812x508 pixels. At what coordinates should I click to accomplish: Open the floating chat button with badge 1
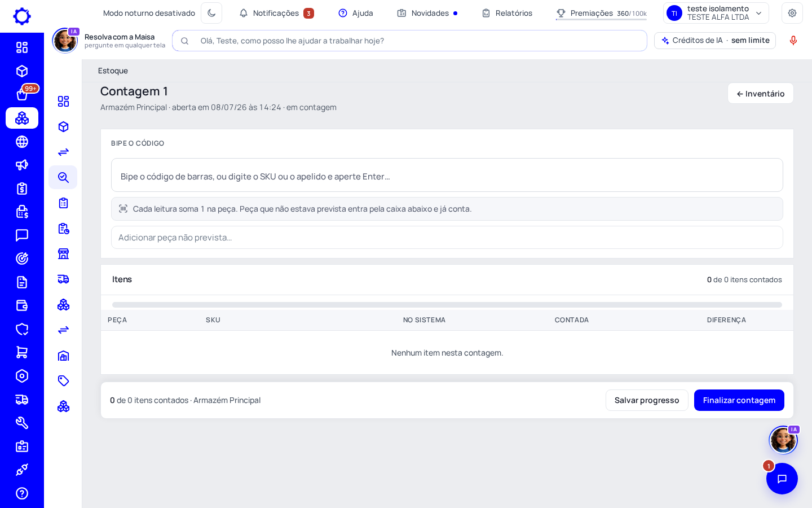tap(782, 479)
